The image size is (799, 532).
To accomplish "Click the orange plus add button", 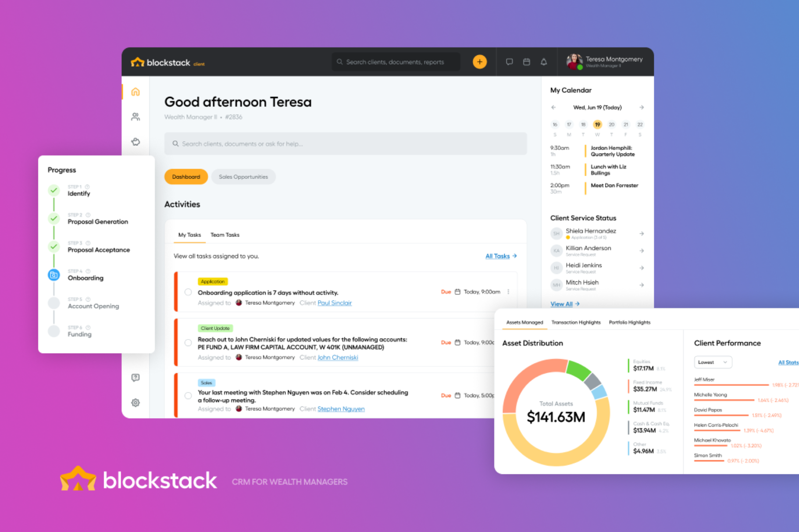I will (479, 62).
